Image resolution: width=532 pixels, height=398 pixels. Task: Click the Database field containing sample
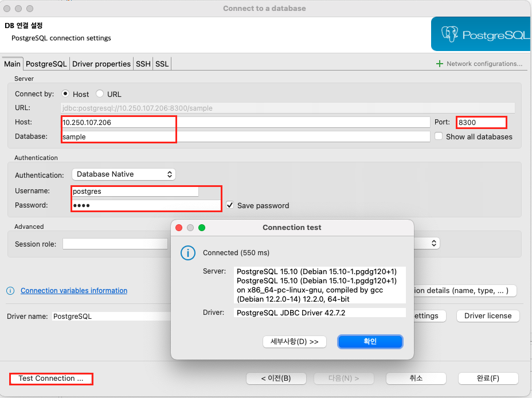click(x=246, y=136)
